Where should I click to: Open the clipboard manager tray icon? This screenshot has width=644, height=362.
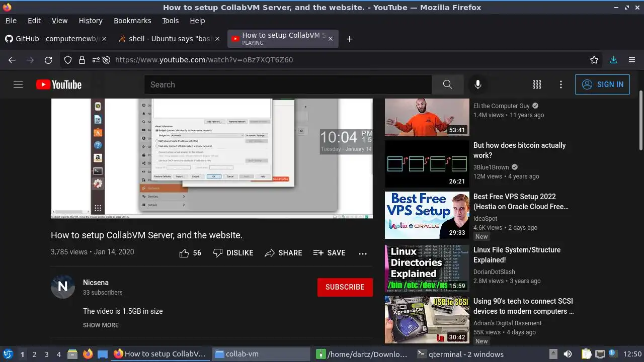tap(587, 354)
